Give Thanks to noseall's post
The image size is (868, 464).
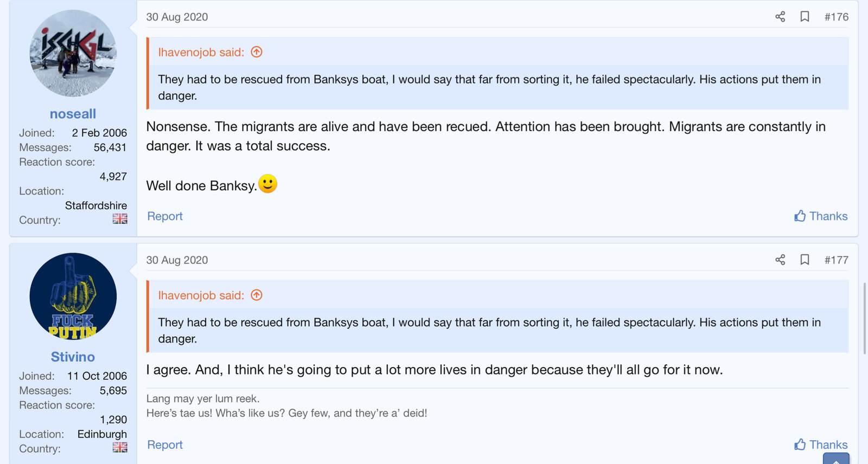(821, 216)
